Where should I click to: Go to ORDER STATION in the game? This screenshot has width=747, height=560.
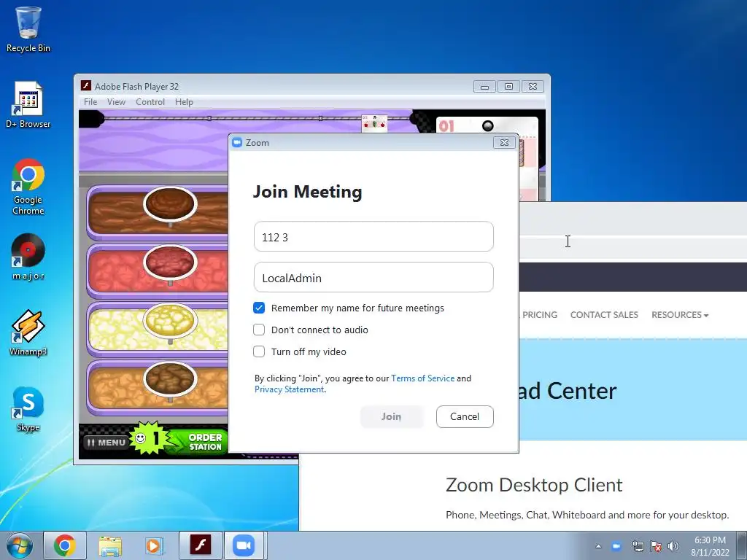205,442
